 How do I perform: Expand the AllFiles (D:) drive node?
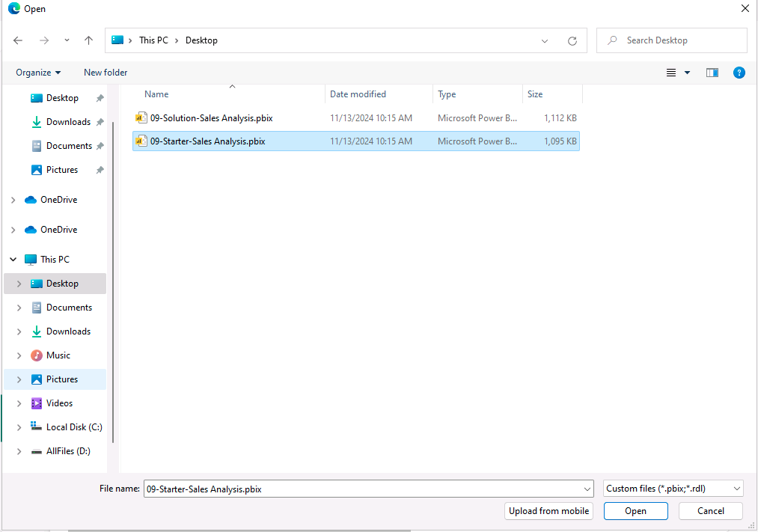coord(19,451)
